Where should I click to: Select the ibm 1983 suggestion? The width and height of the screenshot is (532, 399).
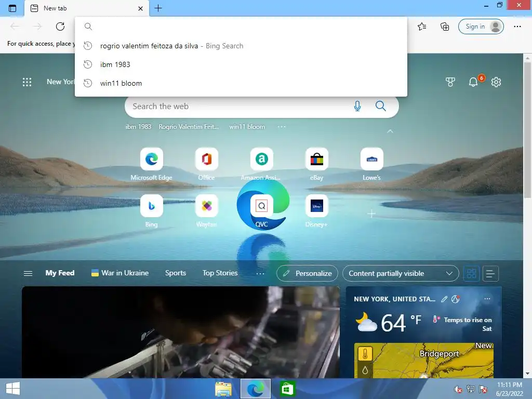click(241, 64)
